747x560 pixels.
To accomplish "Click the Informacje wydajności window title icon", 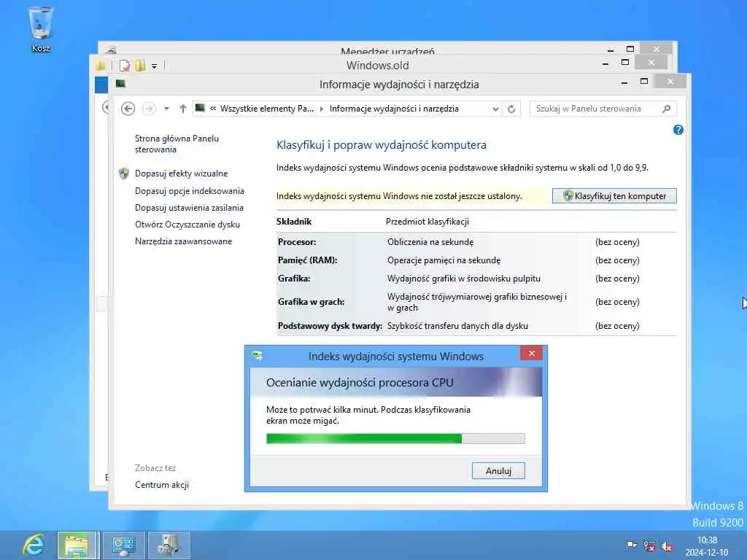I will click(120, 84).
